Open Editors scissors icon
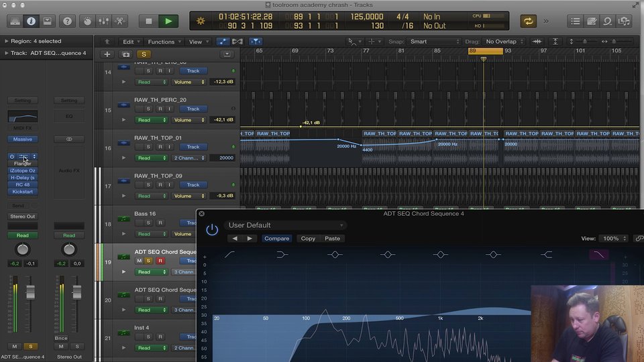Screen dimensions: 644x362 [x=120, y=21]
